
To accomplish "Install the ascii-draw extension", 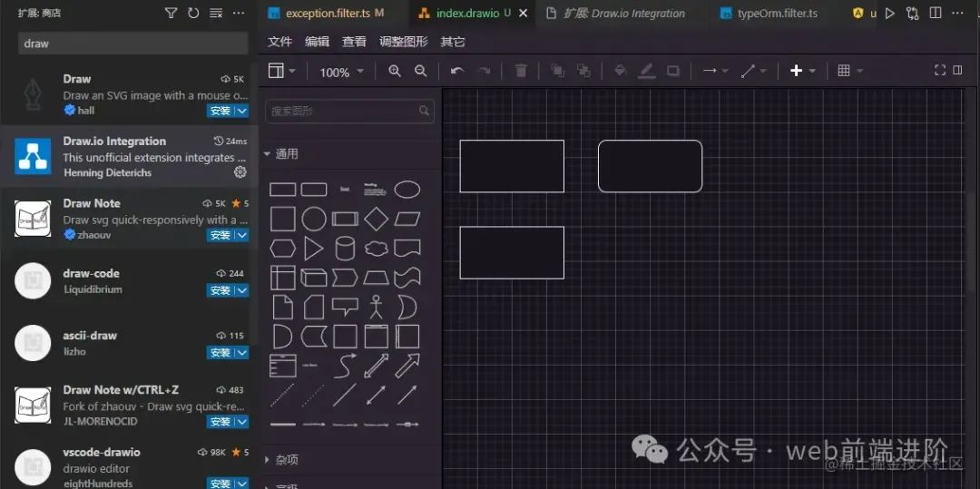I will click(221, 353).
